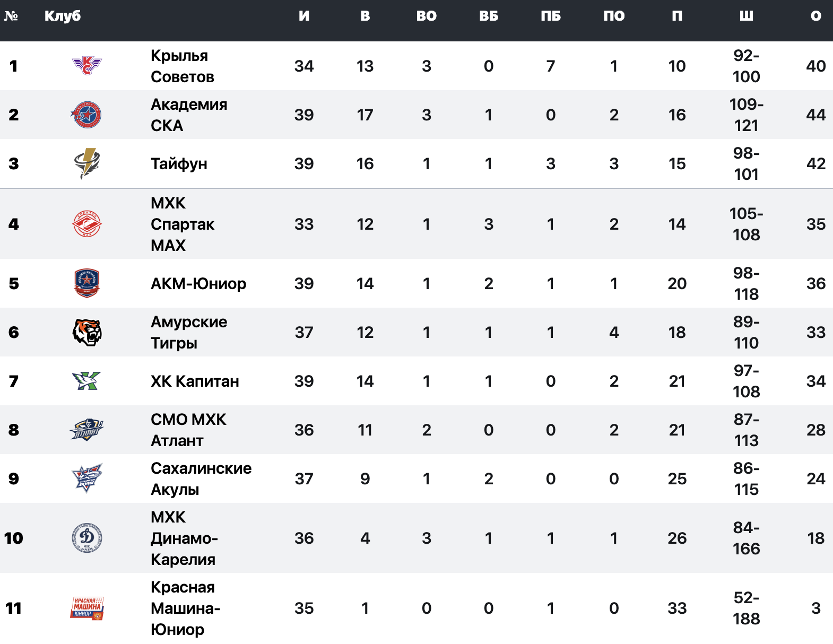833x644 pixels.
Task: Click the О points column header
Action: pyautogui.click(x=815, y=16)
